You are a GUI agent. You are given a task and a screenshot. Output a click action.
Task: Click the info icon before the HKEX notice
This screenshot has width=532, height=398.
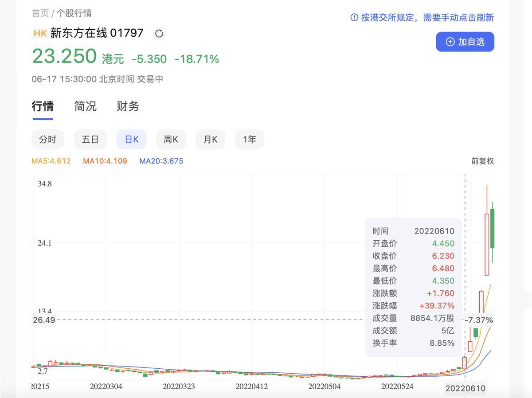(x=354, y=17)
